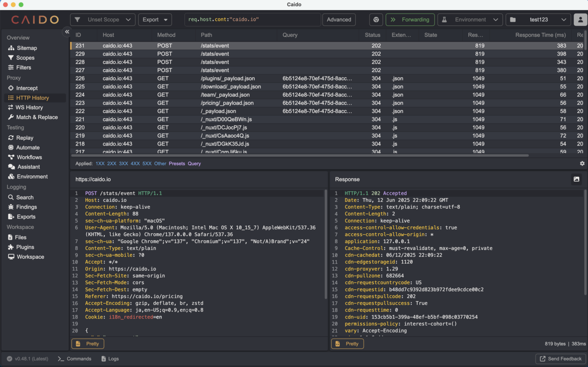Click the settings gear below request table
The height and width of the screenshot is (367, 588).
(582, 164)
